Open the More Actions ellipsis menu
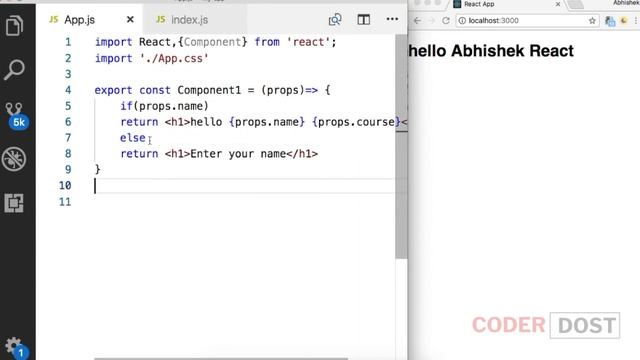This screenshot has height=360, width=640. [x=392, y=19]
